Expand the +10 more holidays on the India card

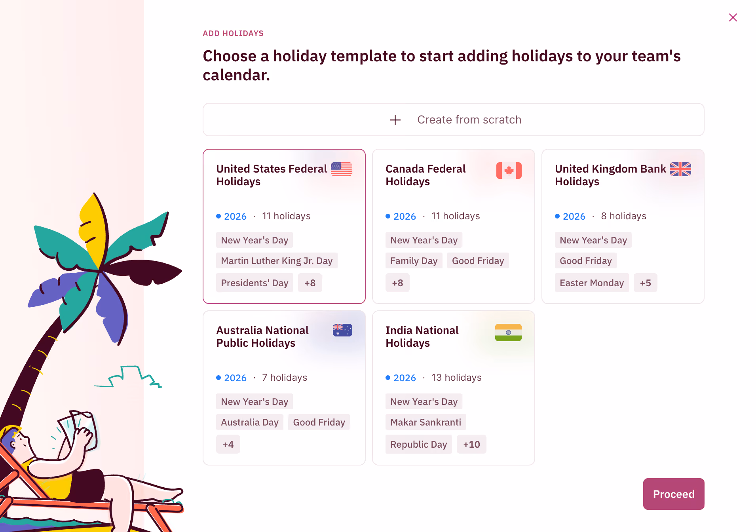pyautogui.click(x=471, y=444)
